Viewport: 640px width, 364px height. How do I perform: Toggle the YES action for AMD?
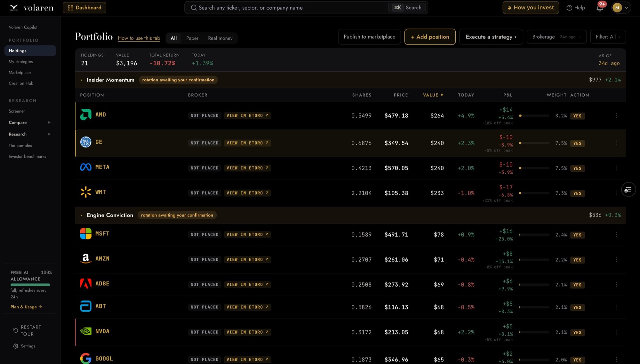tap(577, 116)
